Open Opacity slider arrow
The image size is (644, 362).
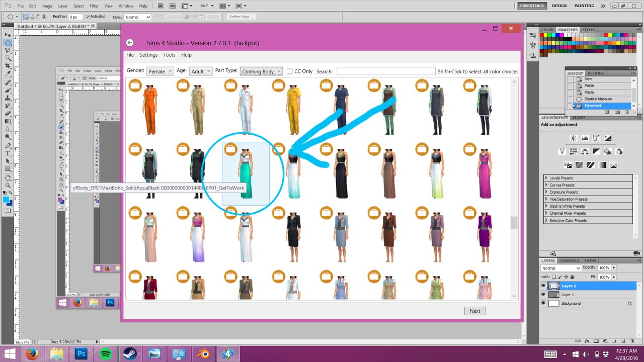tap(614, 267)
